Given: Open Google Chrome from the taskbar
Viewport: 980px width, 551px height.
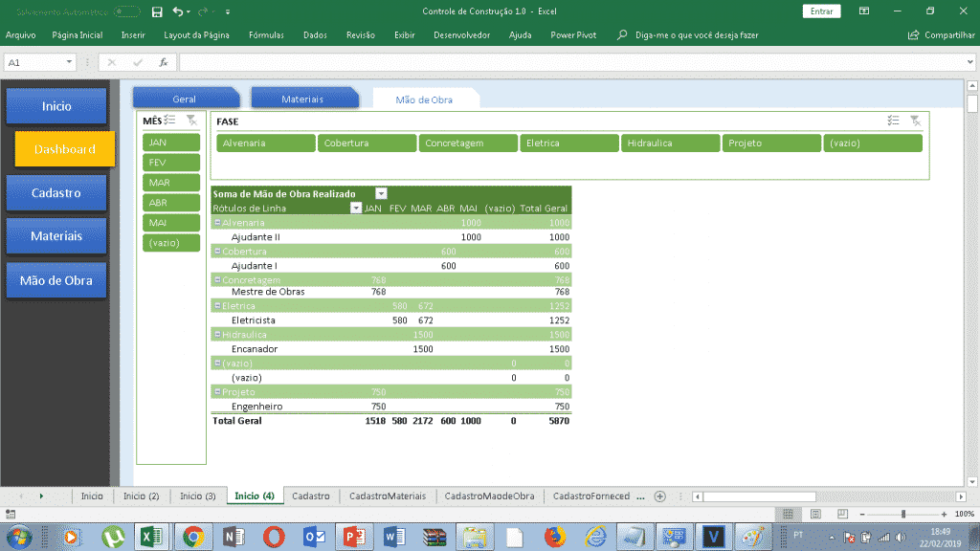Looking at the screenshot, I should [x=193, y=537].
